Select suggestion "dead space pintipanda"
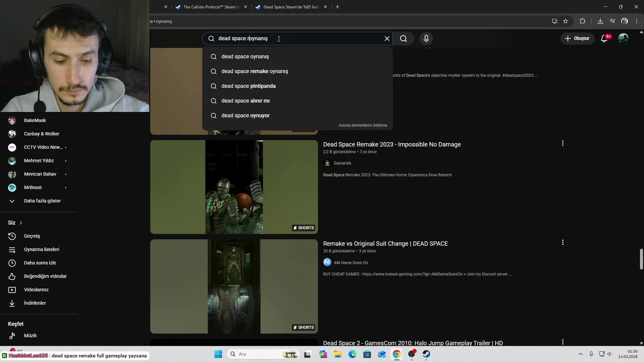 [297, 86]
